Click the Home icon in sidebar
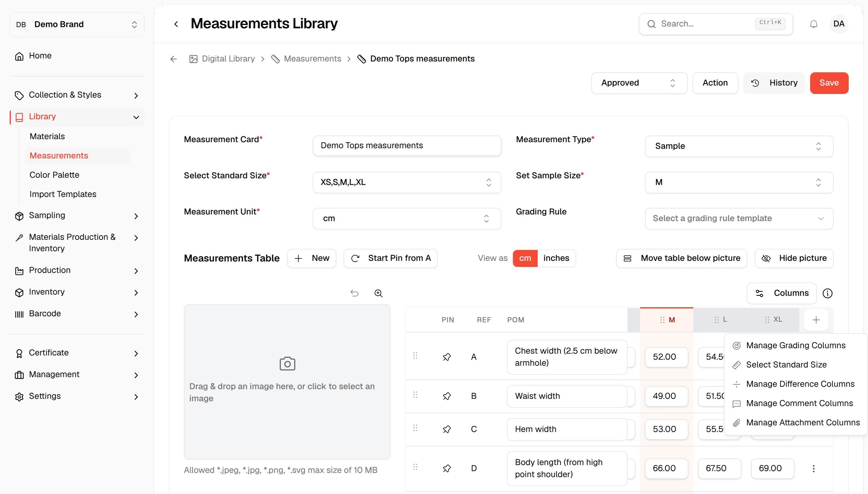Image resolution: width=868 pixels, height=494 pixels. click(x=19, y=56)
